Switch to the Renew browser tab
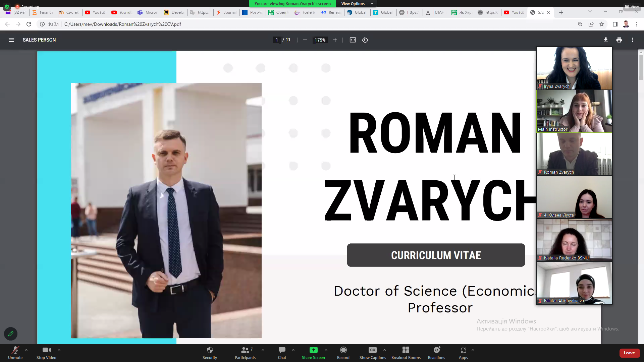Viewport: 644px width, 362px height. click(331, 12)
